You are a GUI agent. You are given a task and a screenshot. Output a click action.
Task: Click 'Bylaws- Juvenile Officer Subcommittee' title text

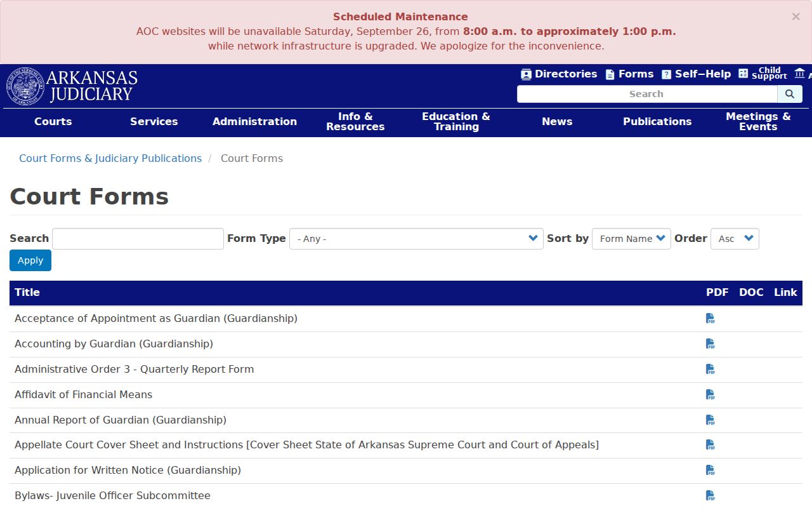coord(112,495)
